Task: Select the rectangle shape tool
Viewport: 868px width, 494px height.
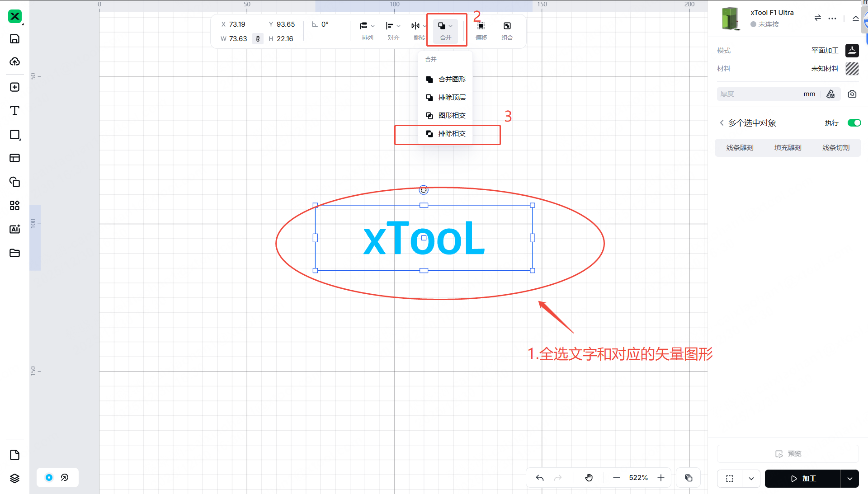Action: (x=14, y=135)
